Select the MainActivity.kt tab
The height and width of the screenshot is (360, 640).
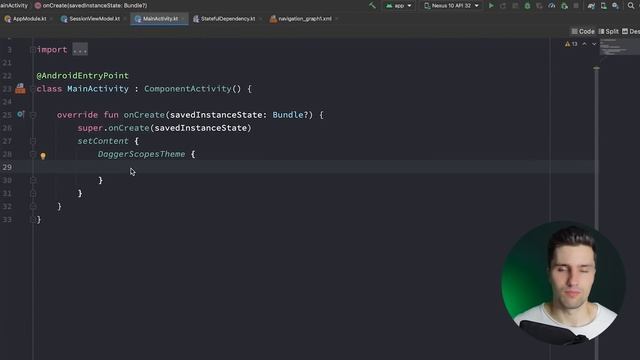point(160,19)
